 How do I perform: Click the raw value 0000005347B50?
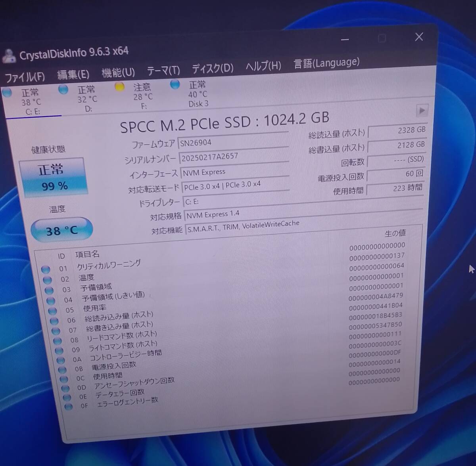click(x=375, y=326)
